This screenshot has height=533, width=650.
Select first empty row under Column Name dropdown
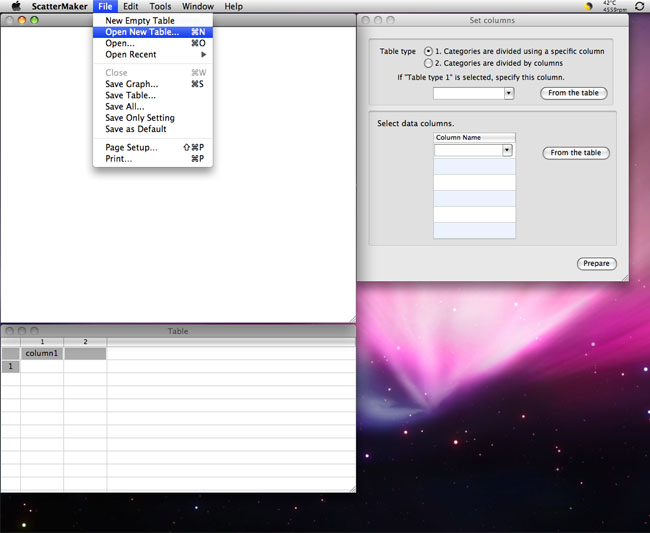(x=474, y=166)
